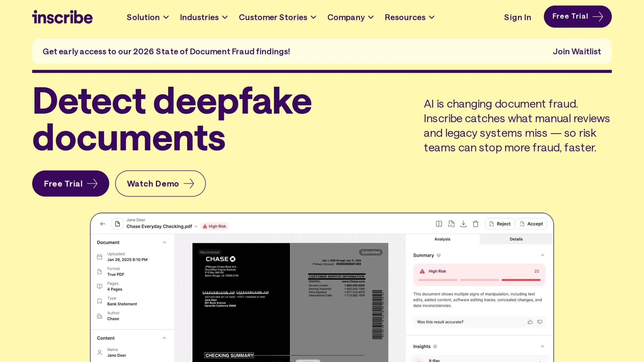Click the Summary help info icon
644x362 pixels.
coord(439,255)
